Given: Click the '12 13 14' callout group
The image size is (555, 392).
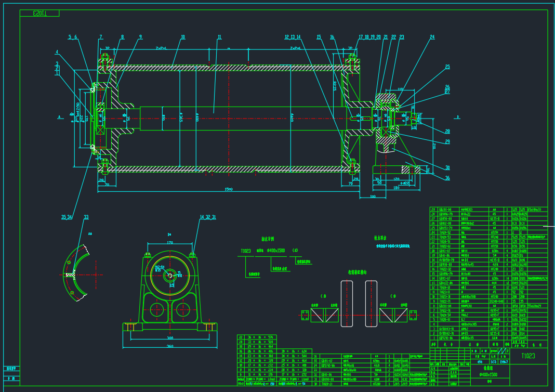Looking at the screenshot, I should pos(293,37).
